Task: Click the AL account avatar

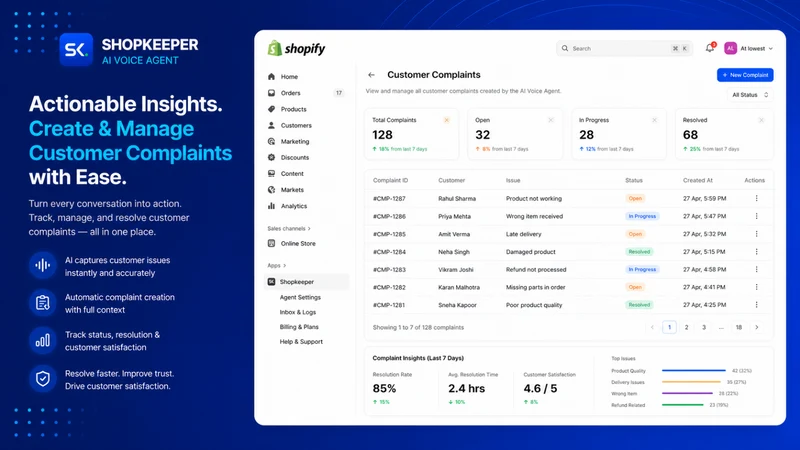Action: 731,48
